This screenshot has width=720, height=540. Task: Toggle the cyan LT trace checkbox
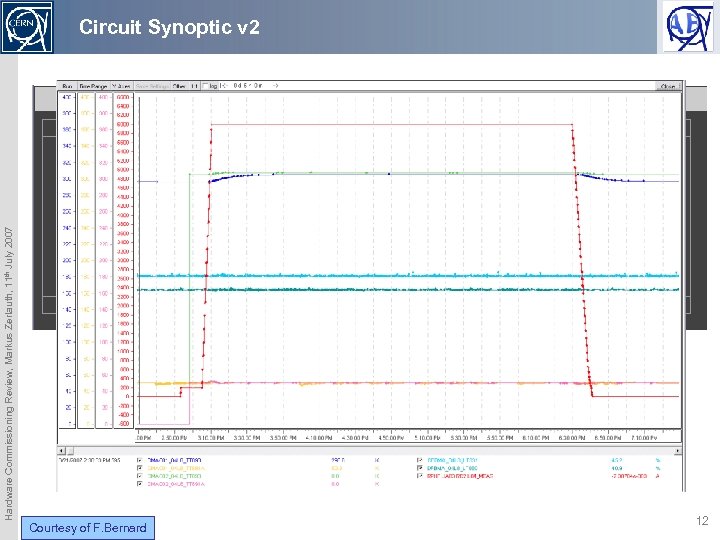pyautogui.click(x=419, y=460)
